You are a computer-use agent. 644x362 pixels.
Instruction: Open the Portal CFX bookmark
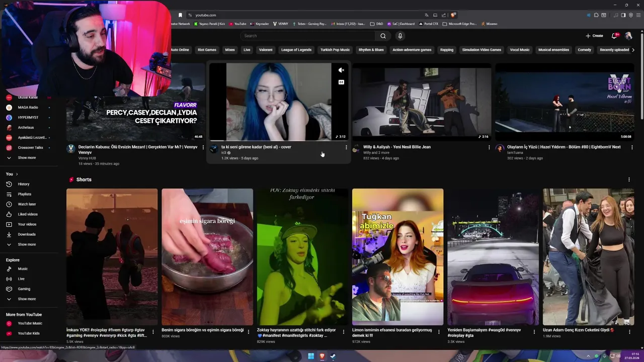(x=429, y=24)
